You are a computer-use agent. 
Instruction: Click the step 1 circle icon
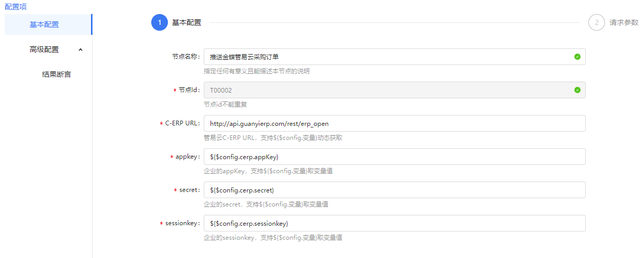(160, 22)
